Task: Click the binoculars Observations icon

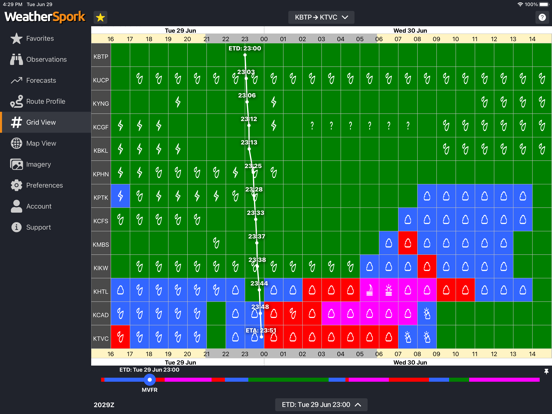Action: coord(16,59)
